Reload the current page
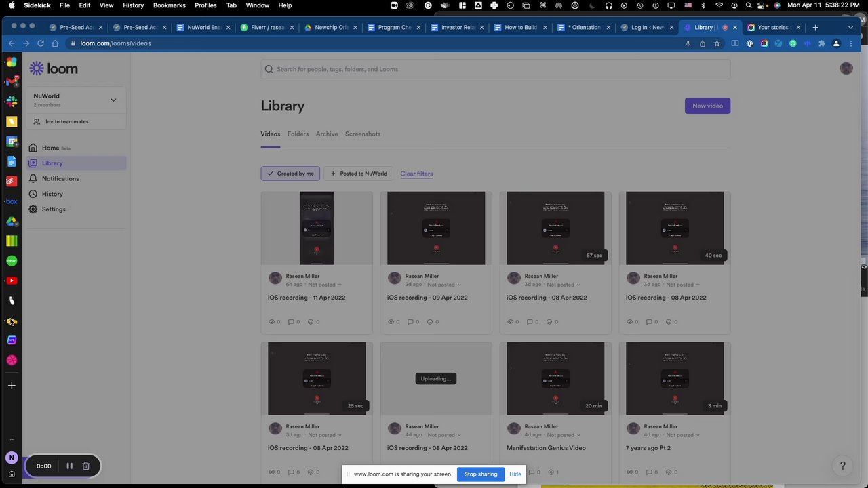The image size is (868, 488). coord(41,43)
